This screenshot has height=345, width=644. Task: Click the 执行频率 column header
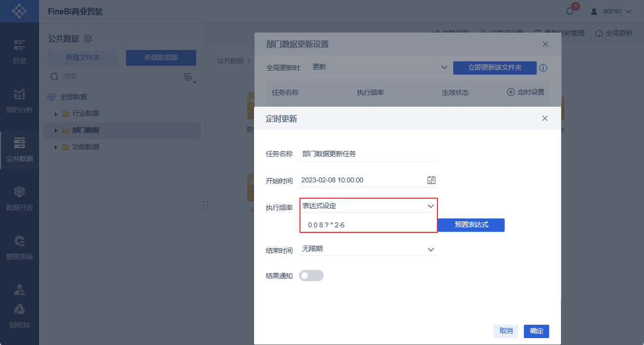(x=370, y=92)
